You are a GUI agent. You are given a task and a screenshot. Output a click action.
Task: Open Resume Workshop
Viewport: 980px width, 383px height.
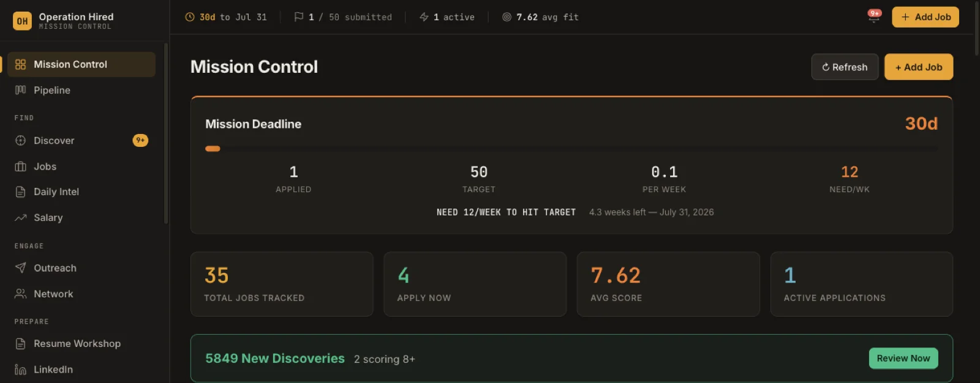click(x=81, y=344)
